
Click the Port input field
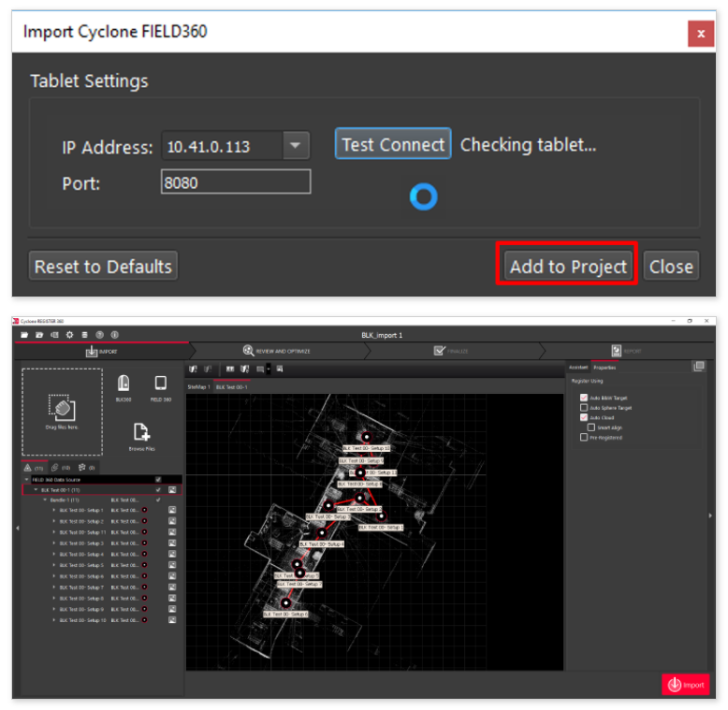pyautogui.click(x=235, y=182)
